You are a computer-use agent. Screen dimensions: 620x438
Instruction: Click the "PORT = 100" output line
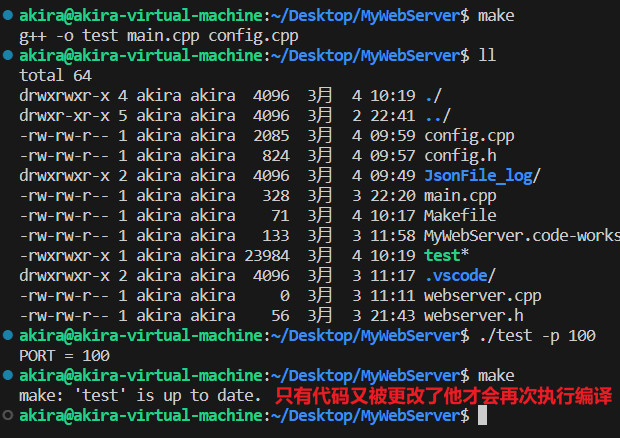[x=64, y=355]
